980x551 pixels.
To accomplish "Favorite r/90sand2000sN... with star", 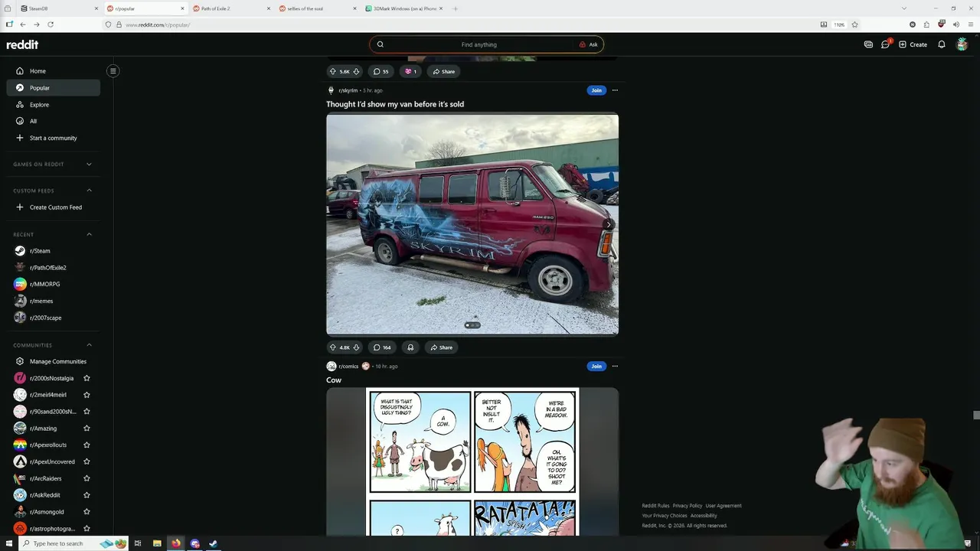I will pyautogui.click(x=87, y=412).
